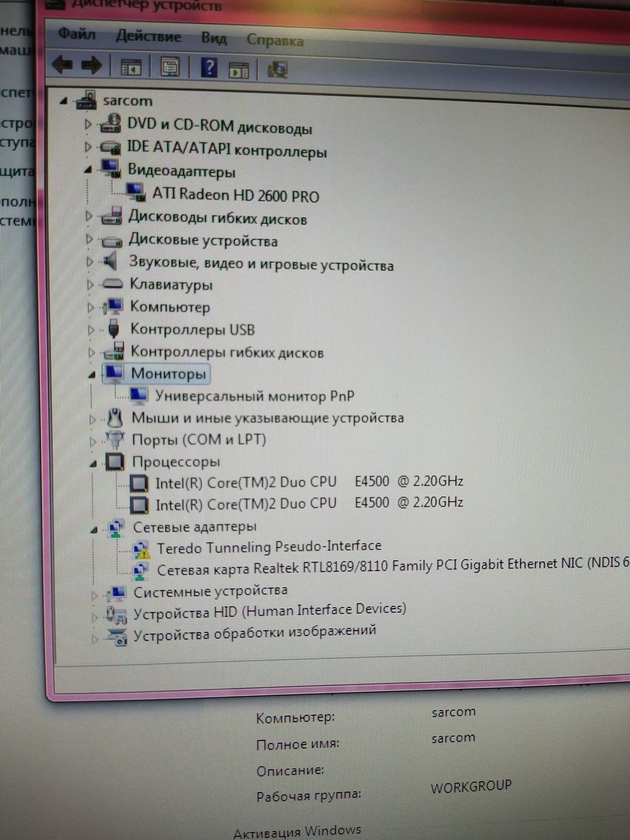Collapse the Сетевые адаптеры node
The image size is (630, 840).
[94, 530]
